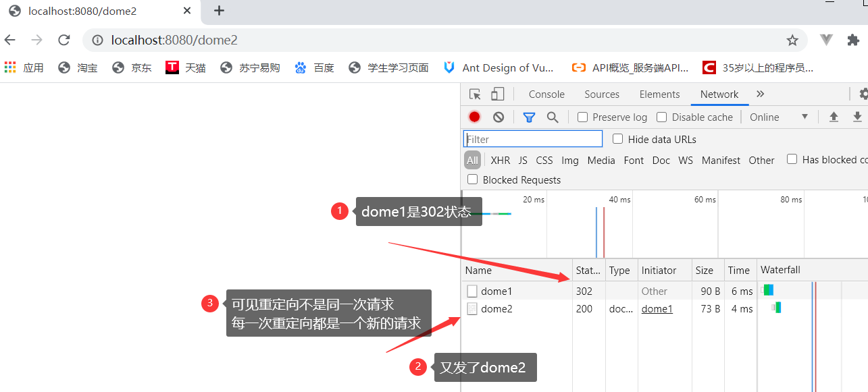Viewport: 868px width, 392px height.
Task: Stop recording network log (red record icon)
Action: pos(474,117)
